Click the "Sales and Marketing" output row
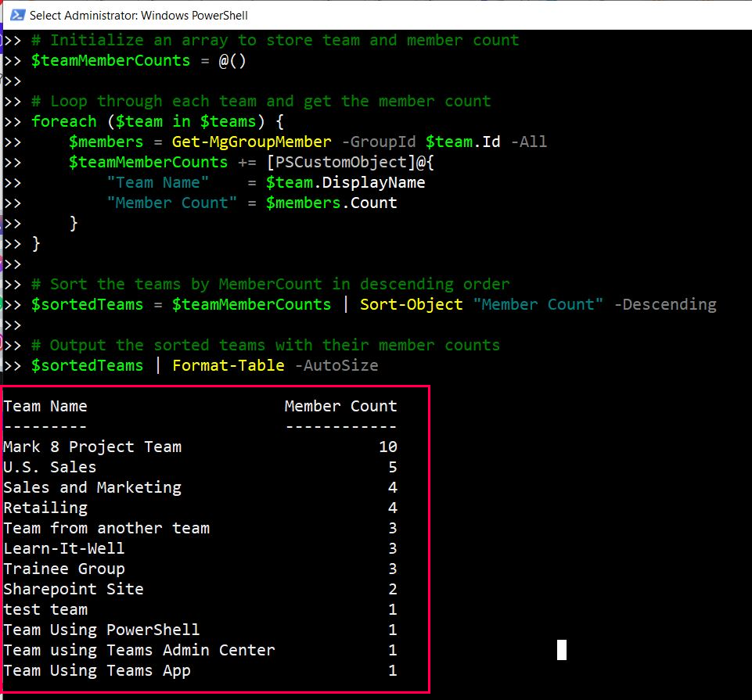Viewport: 752px width, 700px height. [92, 488]
